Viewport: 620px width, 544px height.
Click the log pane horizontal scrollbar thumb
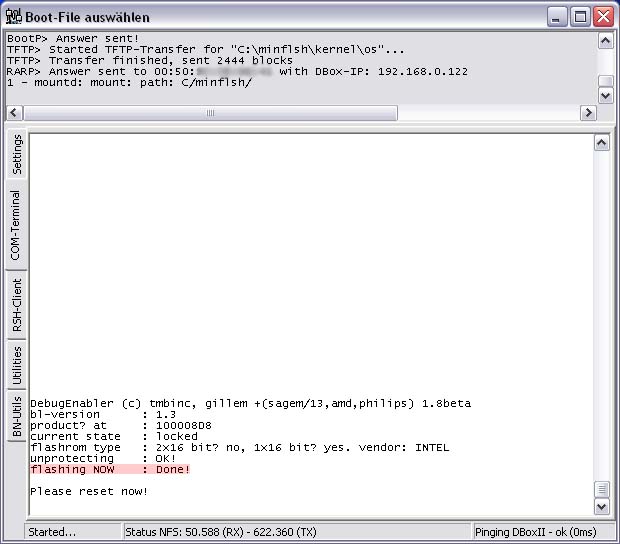point(210,113)
